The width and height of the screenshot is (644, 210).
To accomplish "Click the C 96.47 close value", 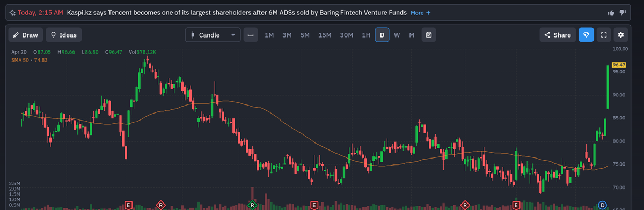I will (114, 52).
